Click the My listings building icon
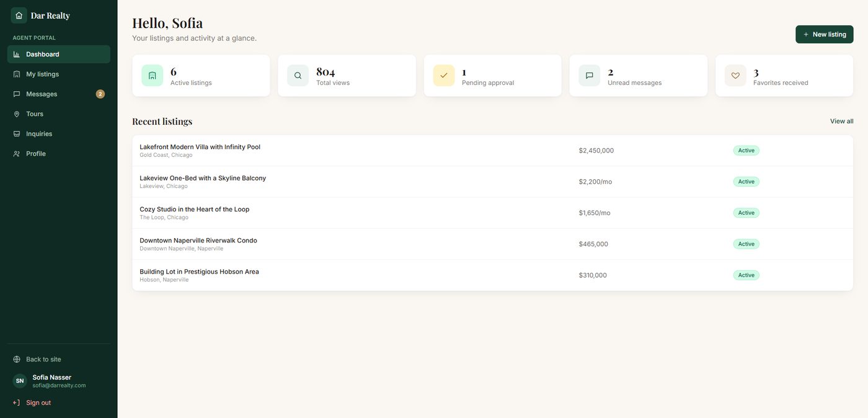This screenshot has height=418, width=868. tap(17, 74)
